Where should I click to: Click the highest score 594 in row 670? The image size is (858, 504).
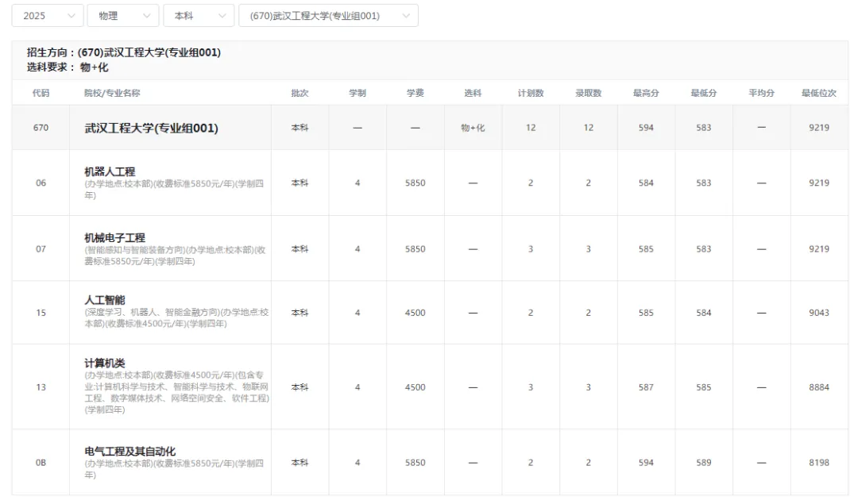coord(646,127)
